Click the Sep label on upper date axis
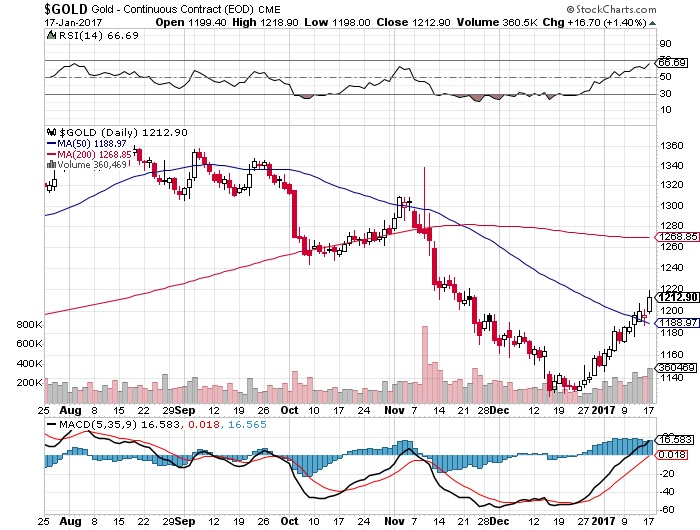The height and width of the screenshot is (530, 700). pos(185,410)
